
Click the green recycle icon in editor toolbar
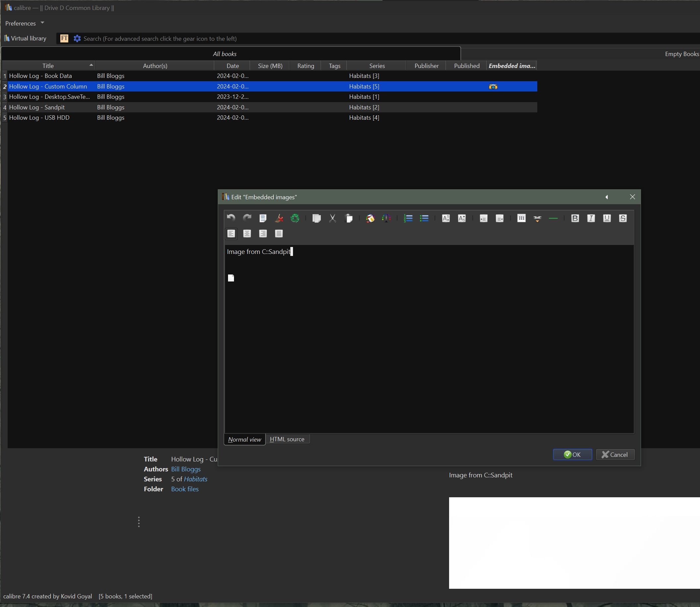point(295,218)
